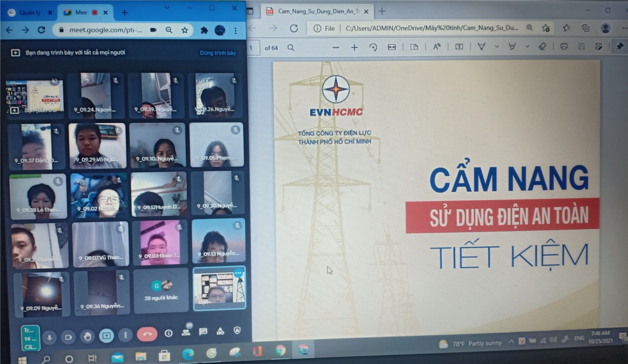Click the print icon in PDF toolbar
628x364 pixels.
(x=564, y=46)
